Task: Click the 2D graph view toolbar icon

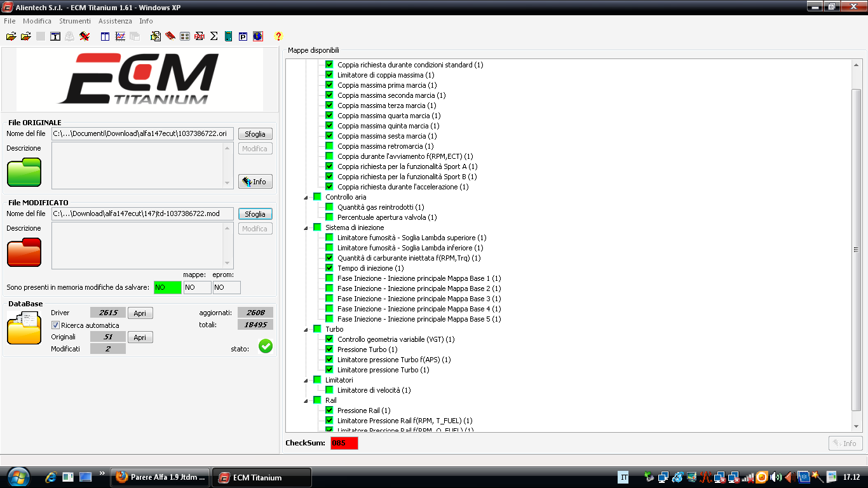Action: 120,37
